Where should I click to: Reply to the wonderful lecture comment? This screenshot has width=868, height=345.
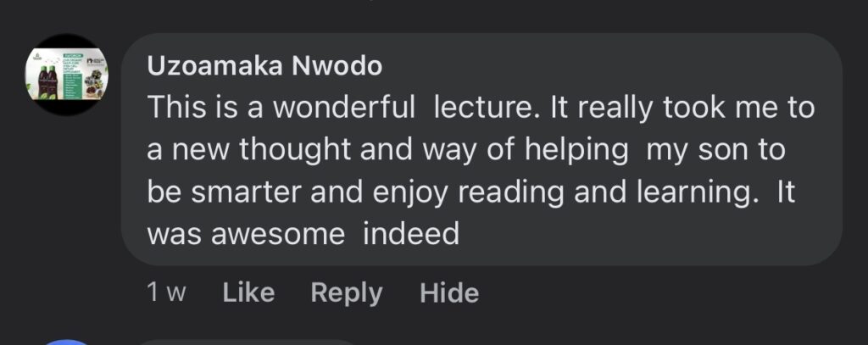[x=346, y=293]
